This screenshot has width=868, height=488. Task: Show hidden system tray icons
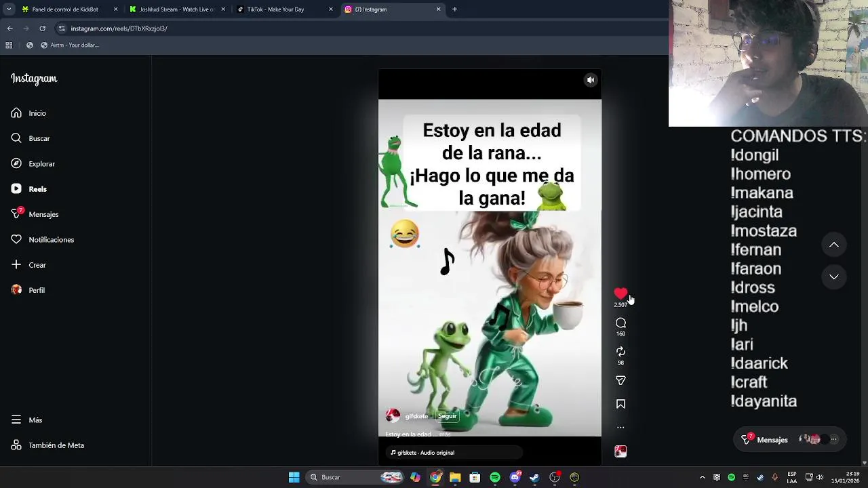click(702, 477)
